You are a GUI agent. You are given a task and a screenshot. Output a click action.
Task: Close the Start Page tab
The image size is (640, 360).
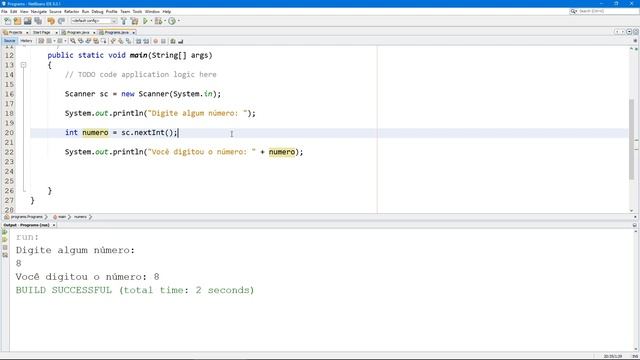click(56, 32)
